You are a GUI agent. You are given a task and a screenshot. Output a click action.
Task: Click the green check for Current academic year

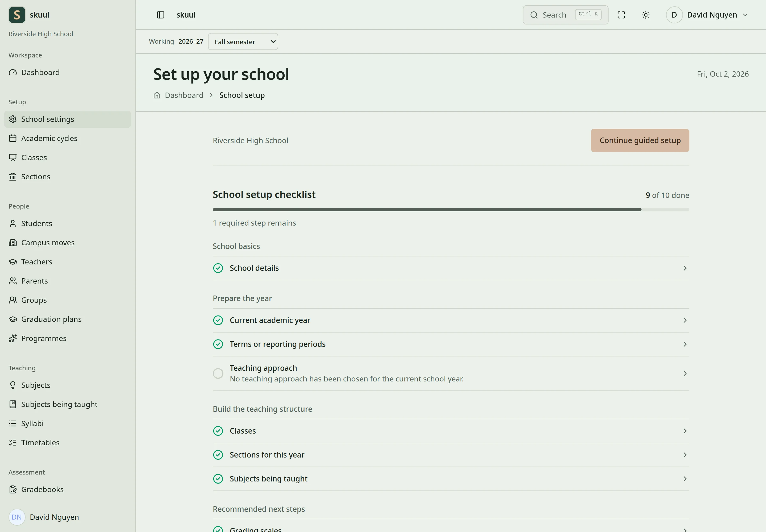click(x=218, y=320)
